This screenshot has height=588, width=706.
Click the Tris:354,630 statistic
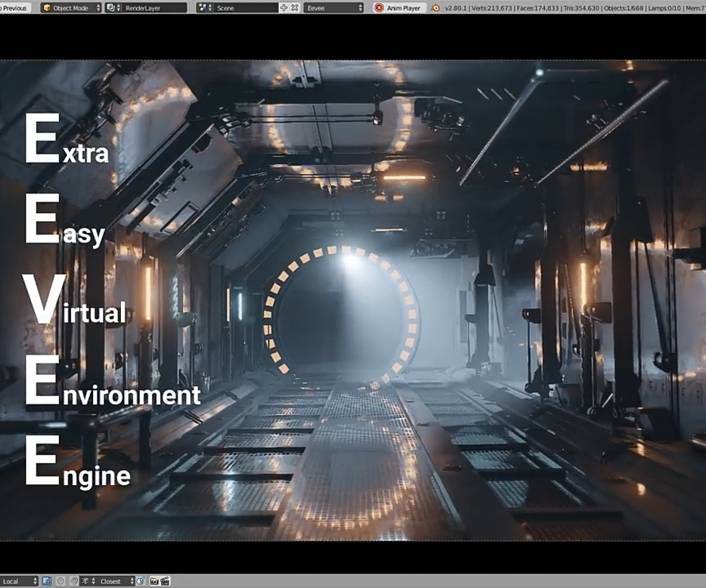point(582,8)
